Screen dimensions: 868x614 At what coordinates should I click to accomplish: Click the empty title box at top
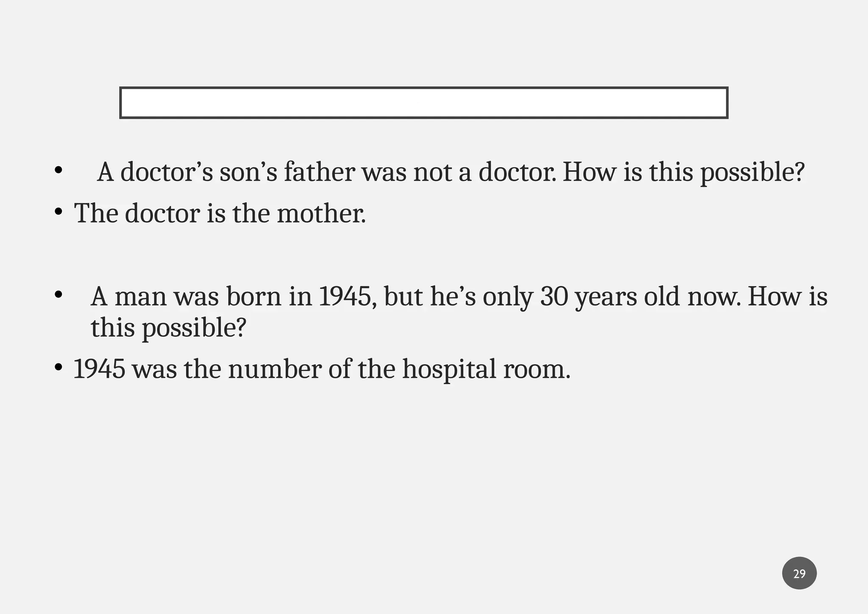(x=424, y=103)
